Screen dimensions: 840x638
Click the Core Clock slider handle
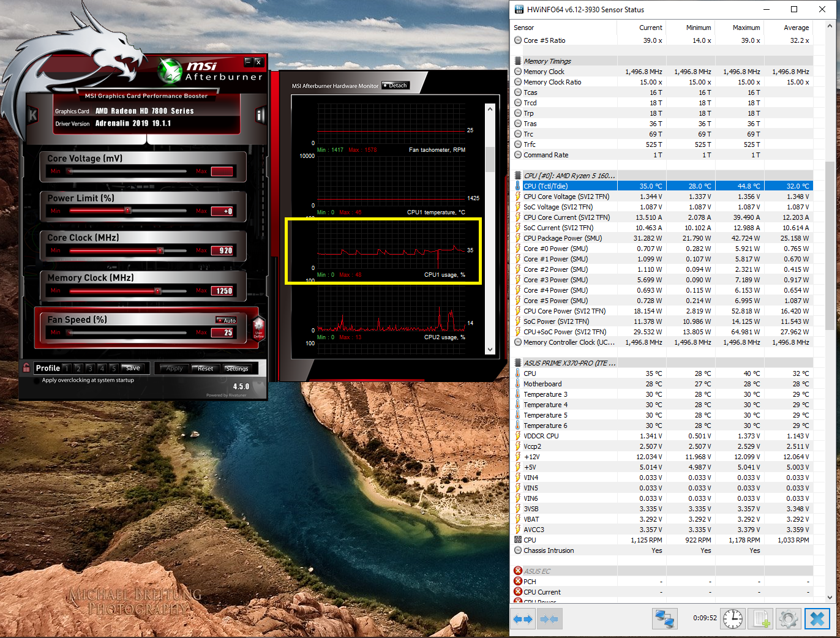tap(160, 250)
